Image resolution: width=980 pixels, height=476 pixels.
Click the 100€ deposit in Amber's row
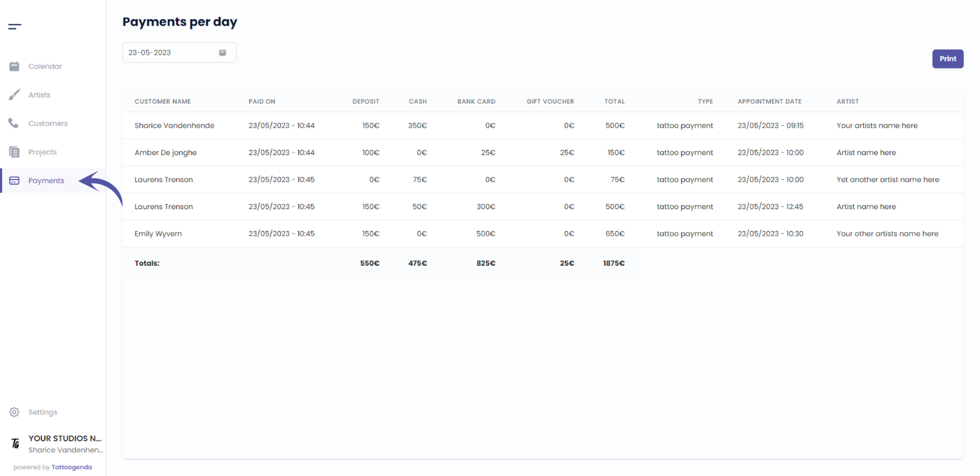pyautogui.click(x=370, y=153)
